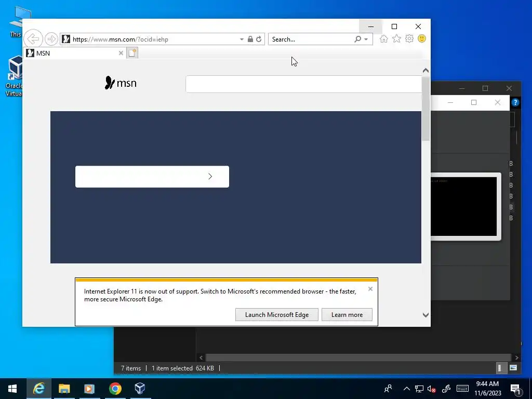Open the Windows Start menu
The height and width of the screenshot is (399, 532).
click(12, 389)
